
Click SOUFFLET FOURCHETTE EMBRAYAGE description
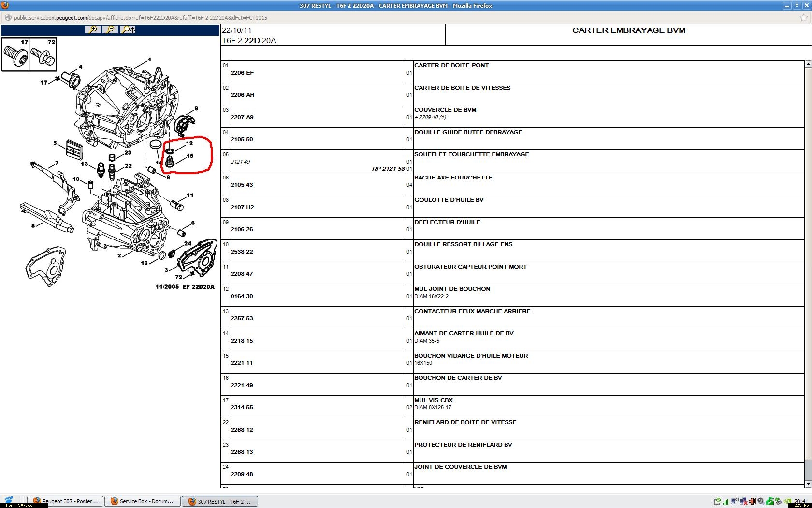tap(471, 154)
